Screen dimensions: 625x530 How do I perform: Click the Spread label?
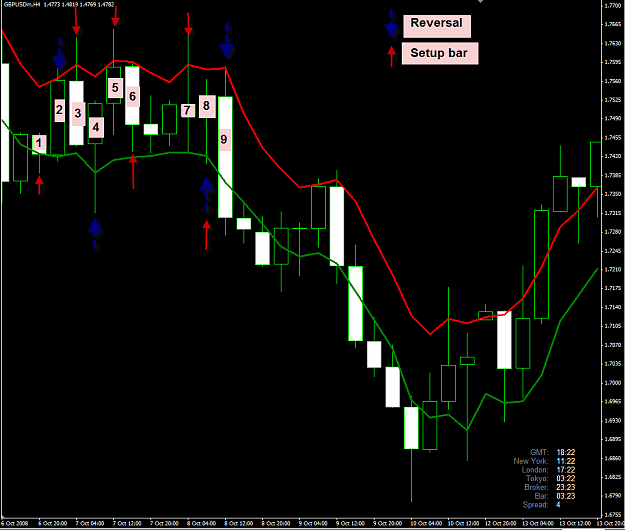click(536, 505)
